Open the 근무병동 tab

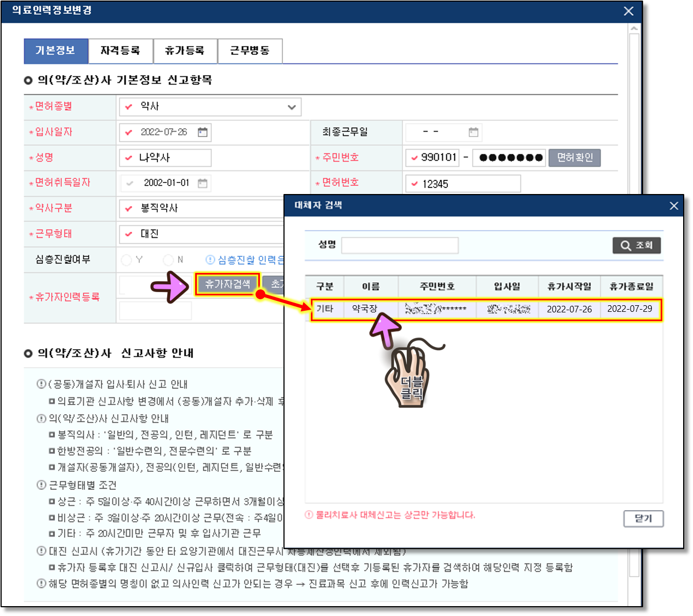click(x=249, y=51)
